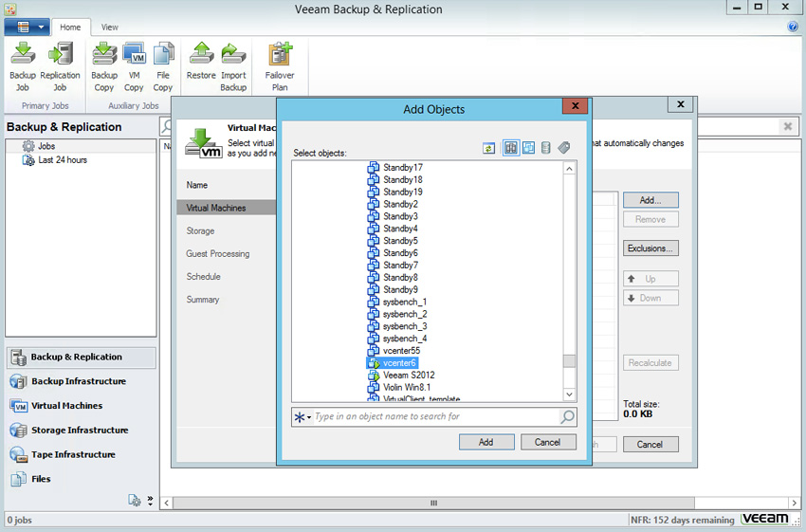Select the Standby17 VM

[x=394, y=168]
